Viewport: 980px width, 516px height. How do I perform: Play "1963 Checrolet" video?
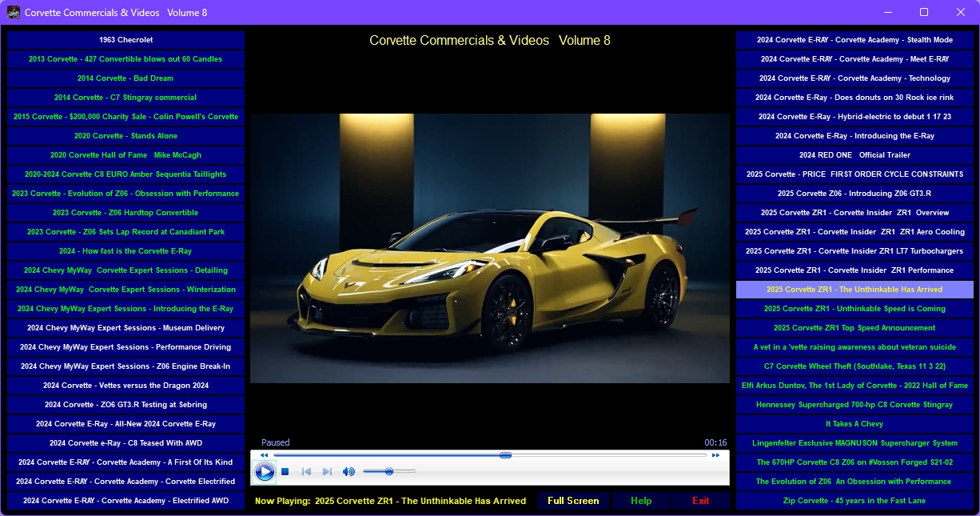point(125,40)
